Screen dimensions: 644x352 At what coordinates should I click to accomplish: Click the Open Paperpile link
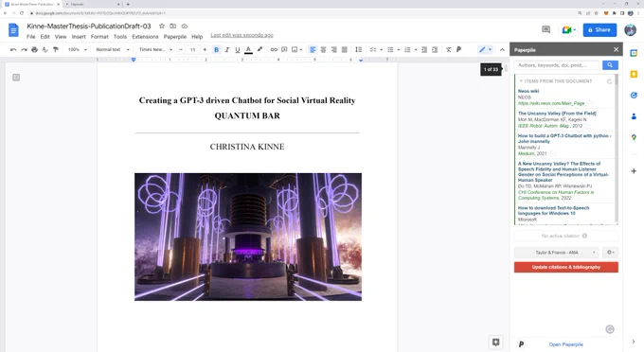click(x=566, y=344)
